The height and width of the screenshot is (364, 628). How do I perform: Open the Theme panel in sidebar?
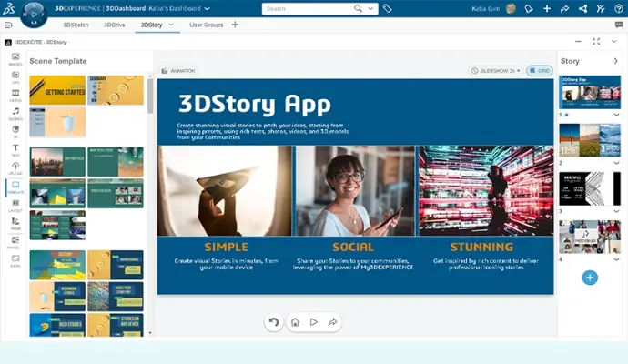point(15,224)
